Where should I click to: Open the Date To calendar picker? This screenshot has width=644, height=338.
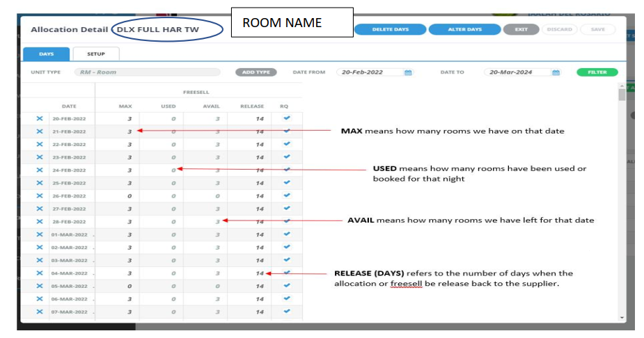coord(556,72)
